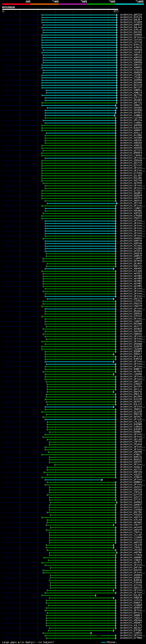Select the UniRef100_A1DGL4 label
This screenshot has height=644, width=146.
coord(131,467)
